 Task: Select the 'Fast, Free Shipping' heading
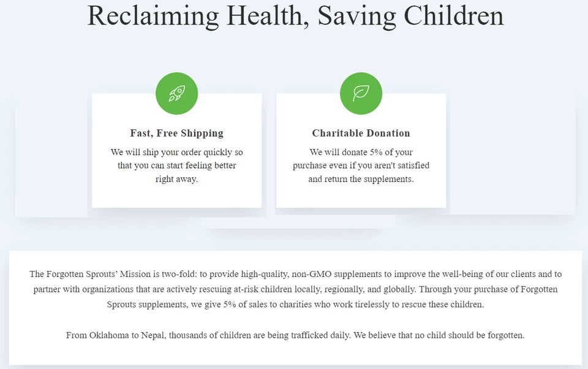176,133
